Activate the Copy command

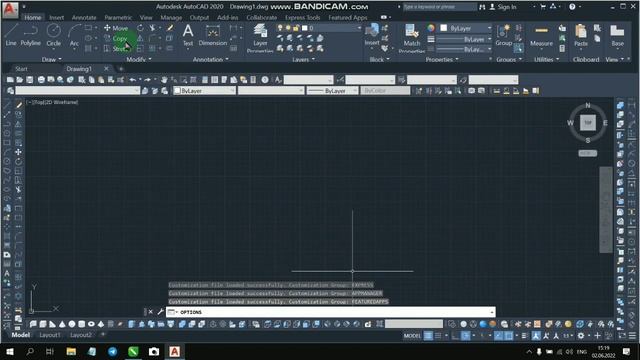click(x=116, y=38)
